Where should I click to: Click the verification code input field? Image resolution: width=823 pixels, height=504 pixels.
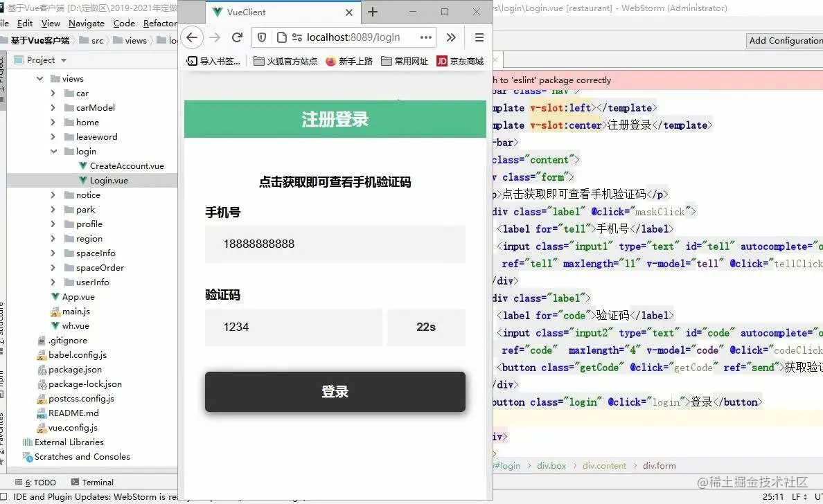(x=294, y=327)
